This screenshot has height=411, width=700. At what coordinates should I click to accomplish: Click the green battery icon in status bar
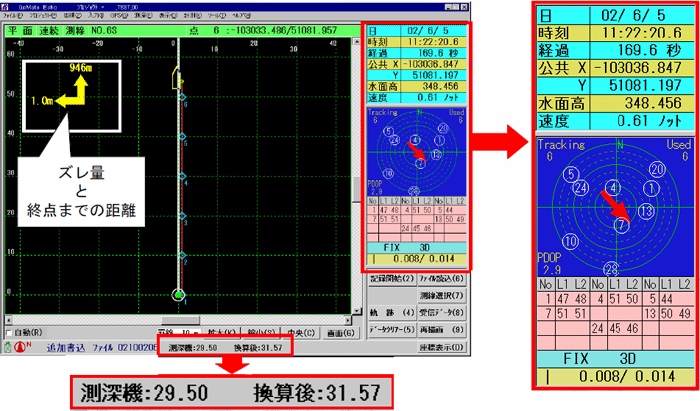[x=8, y=347]
